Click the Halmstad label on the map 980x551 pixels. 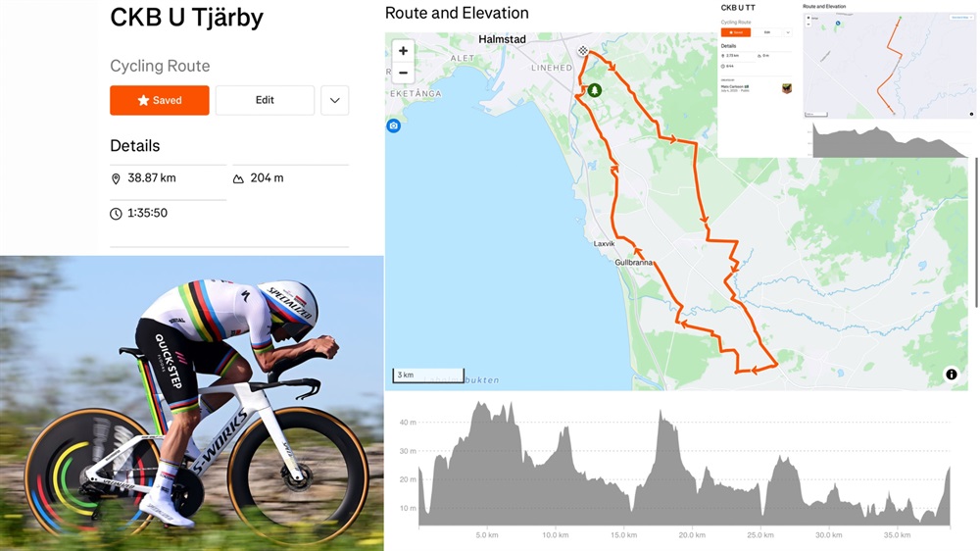tap(502, 39)
